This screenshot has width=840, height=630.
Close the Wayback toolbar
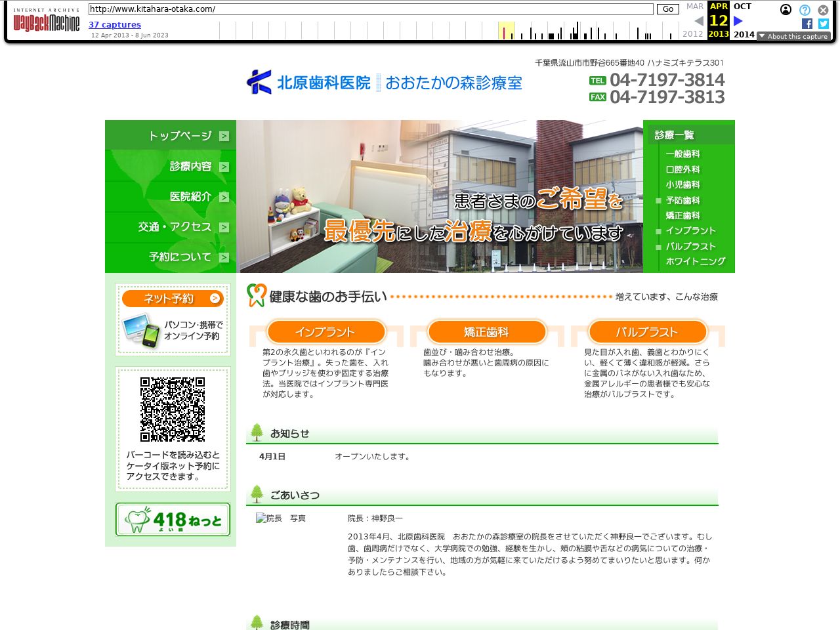[x=823, y=10]
